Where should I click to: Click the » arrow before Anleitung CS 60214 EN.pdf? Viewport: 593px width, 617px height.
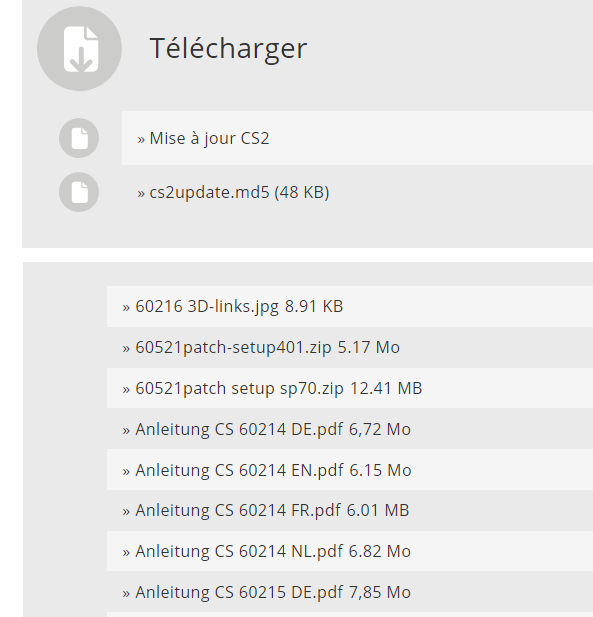pos(126,471)
